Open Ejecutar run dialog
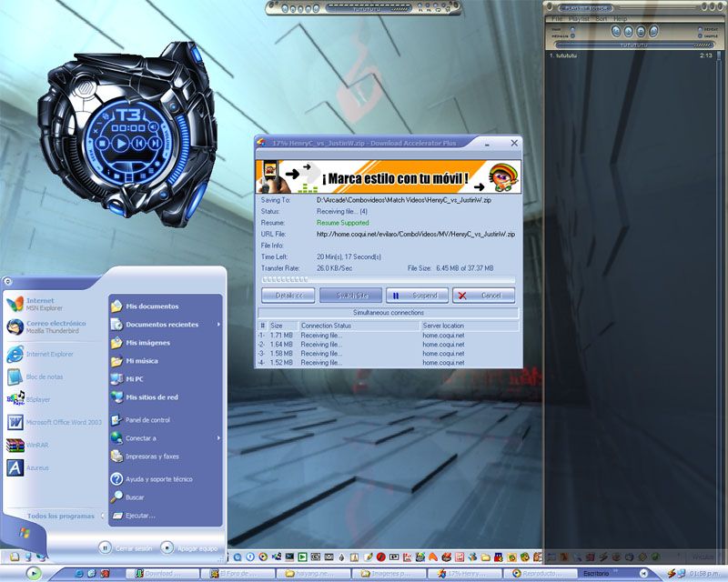 tap(166, 516)
